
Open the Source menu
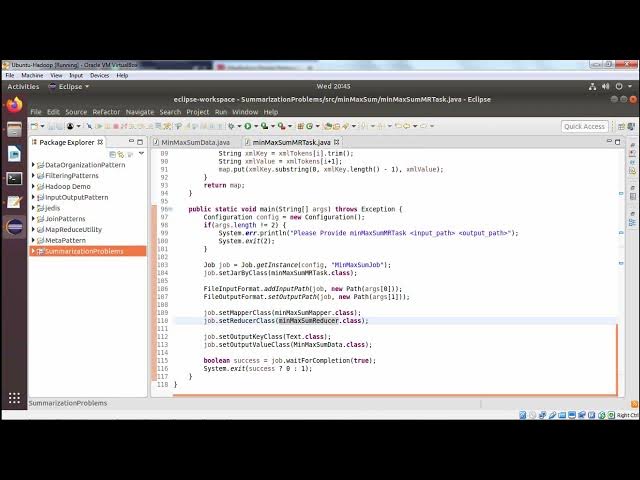point(76,112)
